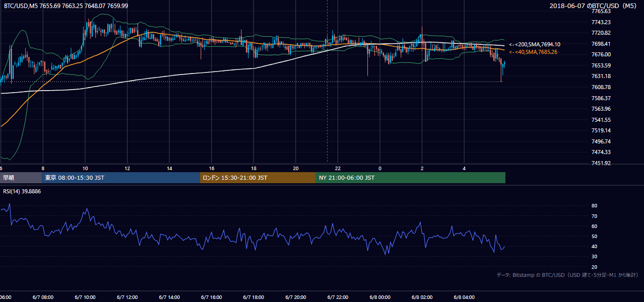Click the 6/7 10:00 time axis label
The height and width of the screenshot is (302, 644).
pyautogui.click(x=85, y=297)
